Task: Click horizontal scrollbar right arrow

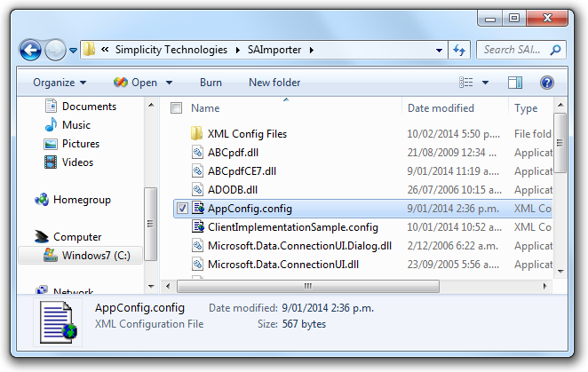Action: click(544, 287)
